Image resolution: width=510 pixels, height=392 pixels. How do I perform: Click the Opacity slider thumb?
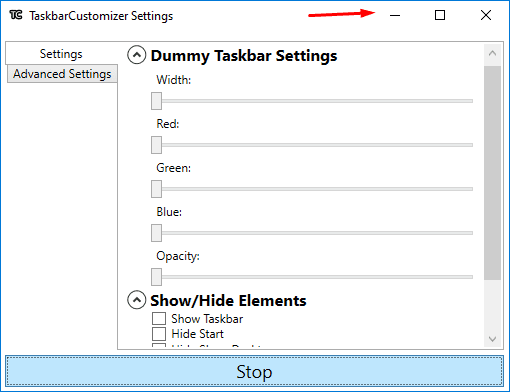coord(156,277)
